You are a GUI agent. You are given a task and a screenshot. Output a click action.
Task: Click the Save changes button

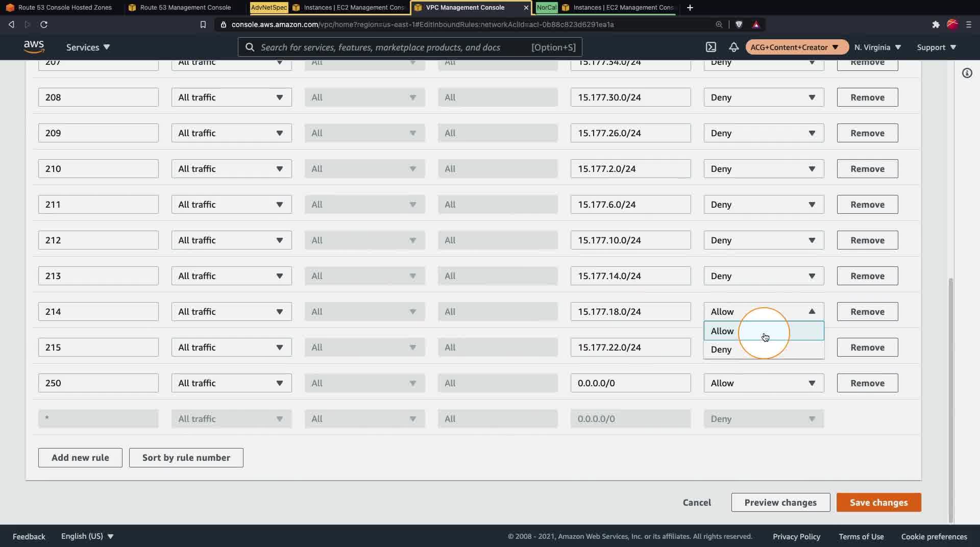coord(878,503)
